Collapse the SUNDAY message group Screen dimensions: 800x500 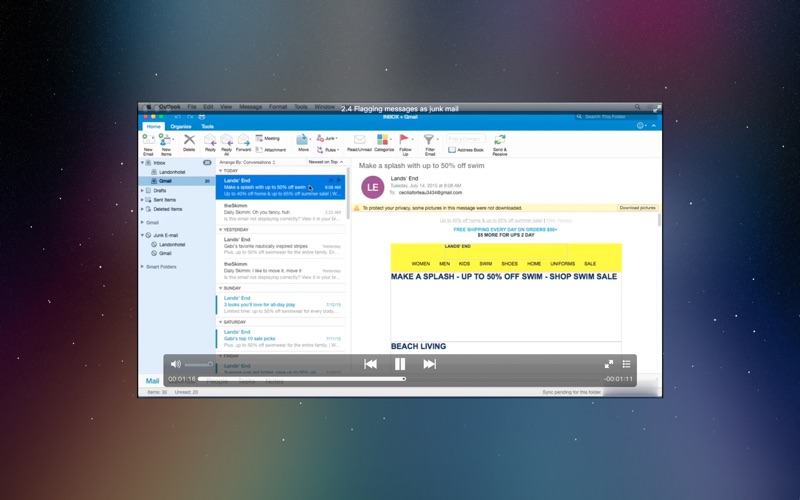(220, 288)
